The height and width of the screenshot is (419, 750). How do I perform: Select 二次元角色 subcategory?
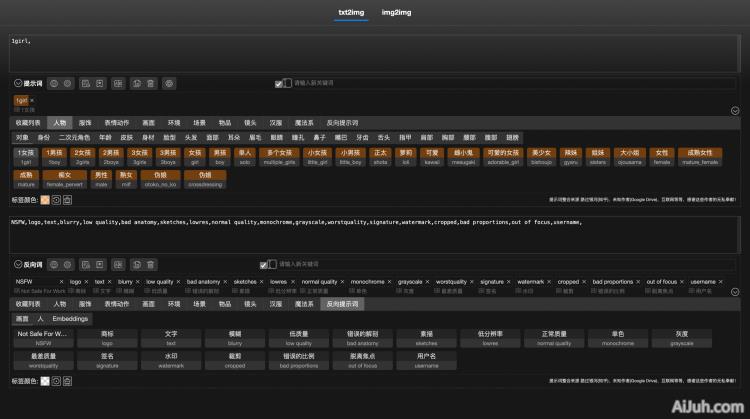(74, 138)
